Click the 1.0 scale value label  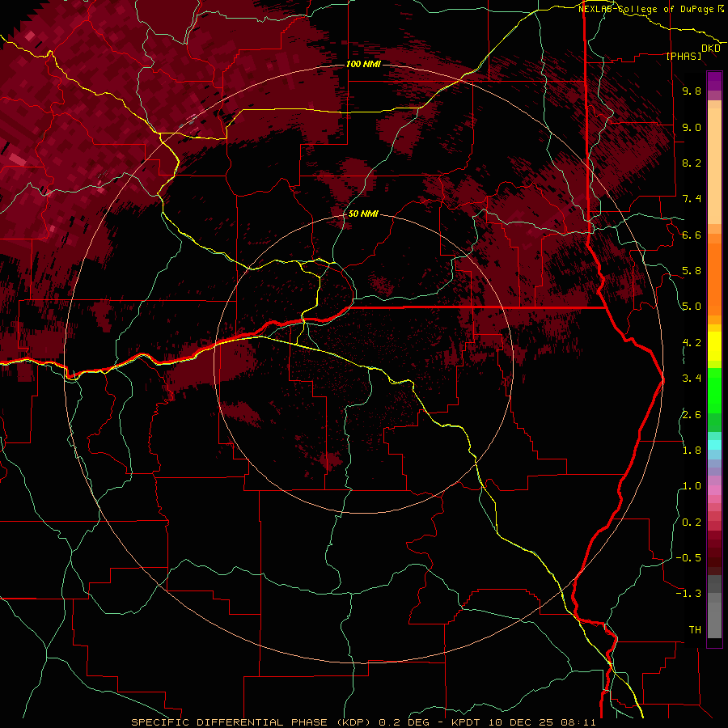coord(692,486)
